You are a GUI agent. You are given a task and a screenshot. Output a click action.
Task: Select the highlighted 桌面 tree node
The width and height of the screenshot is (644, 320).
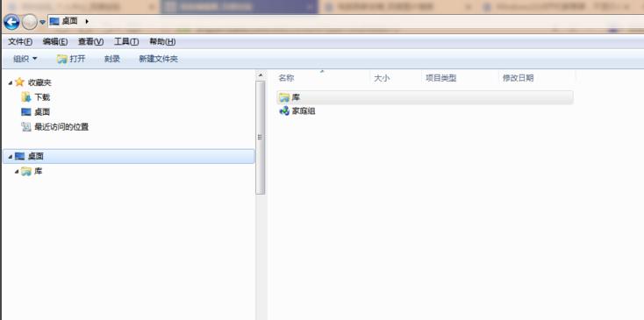point(129,156)
